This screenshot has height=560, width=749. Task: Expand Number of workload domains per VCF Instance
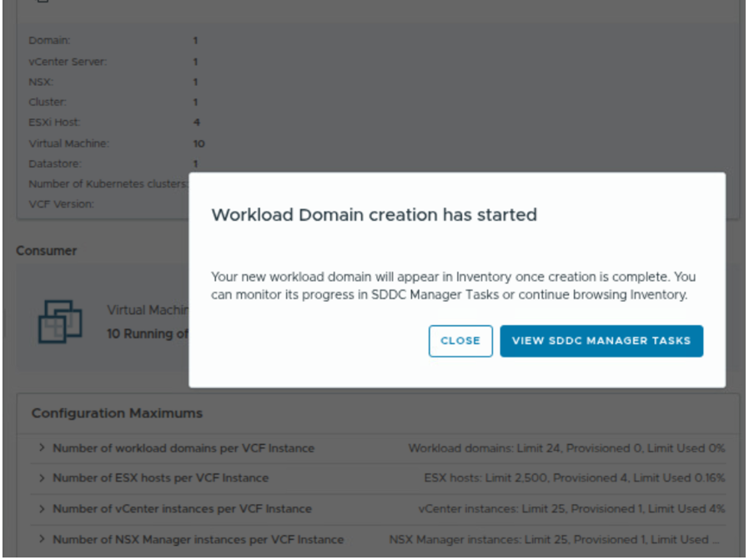pos(42,447)
